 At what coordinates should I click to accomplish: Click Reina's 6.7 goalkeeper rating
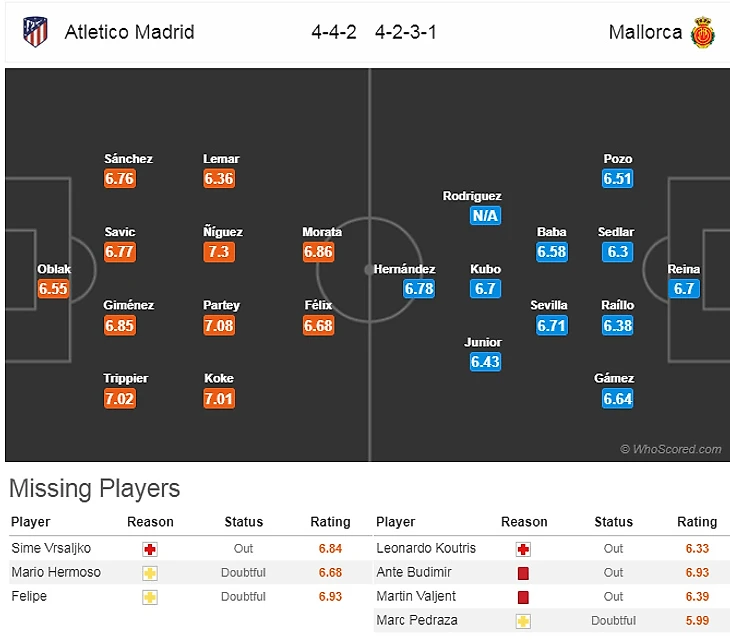(684, 289)
